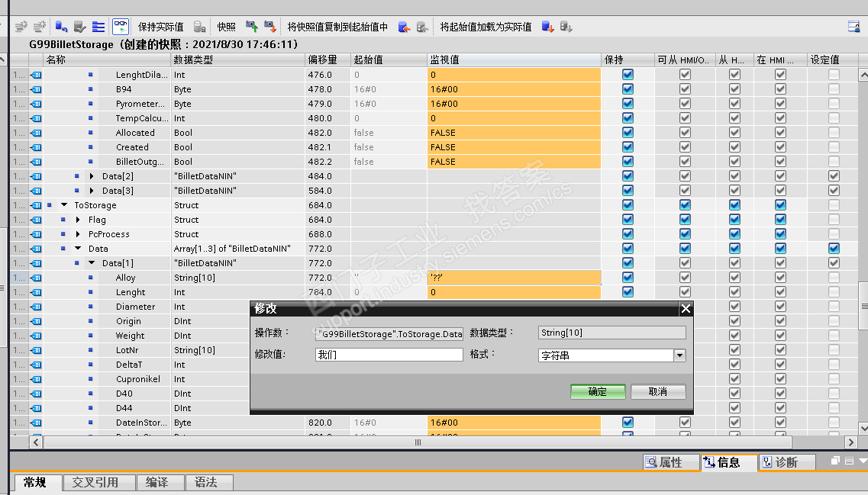Click the blue expand-all-rows list icon

tap(98, 27)
